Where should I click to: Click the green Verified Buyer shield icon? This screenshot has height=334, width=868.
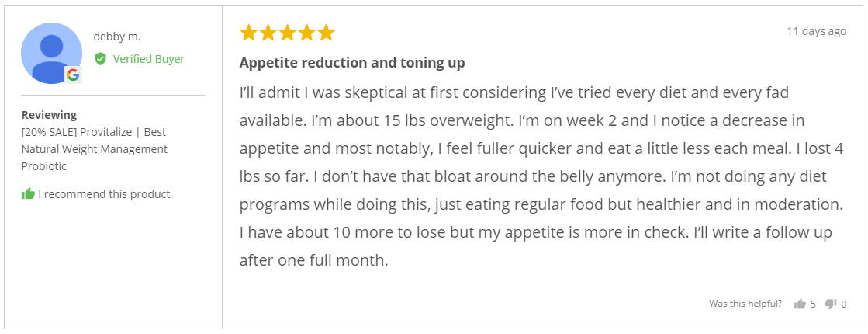pyautogui.click(x=100, y=59)
